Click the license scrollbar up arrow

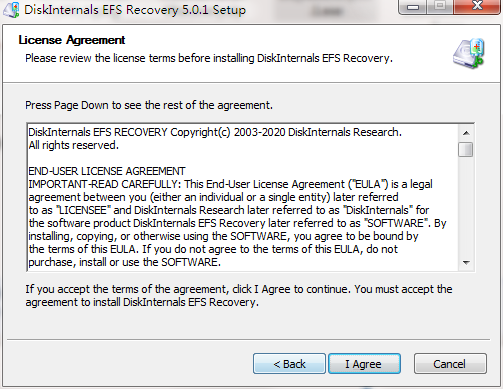click(466, 133)
